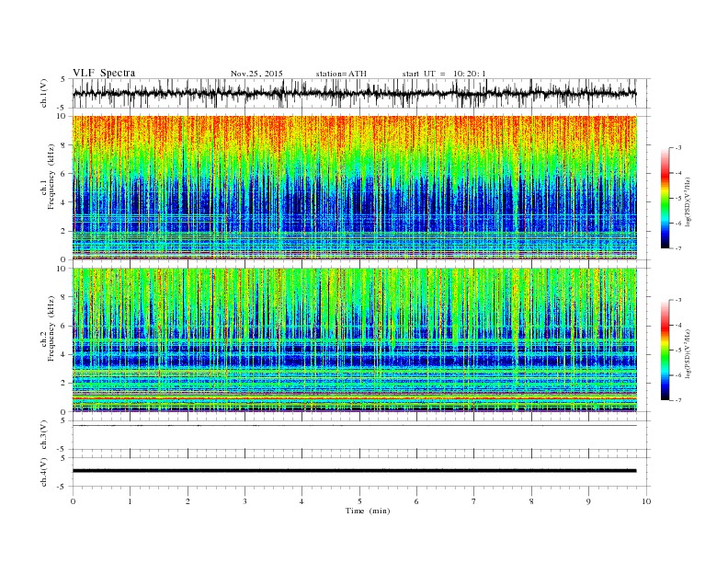This screenshot has width=728, height=563.
Task: Click the ch.1 voltage waveform trace
Action: pos(354,93)
